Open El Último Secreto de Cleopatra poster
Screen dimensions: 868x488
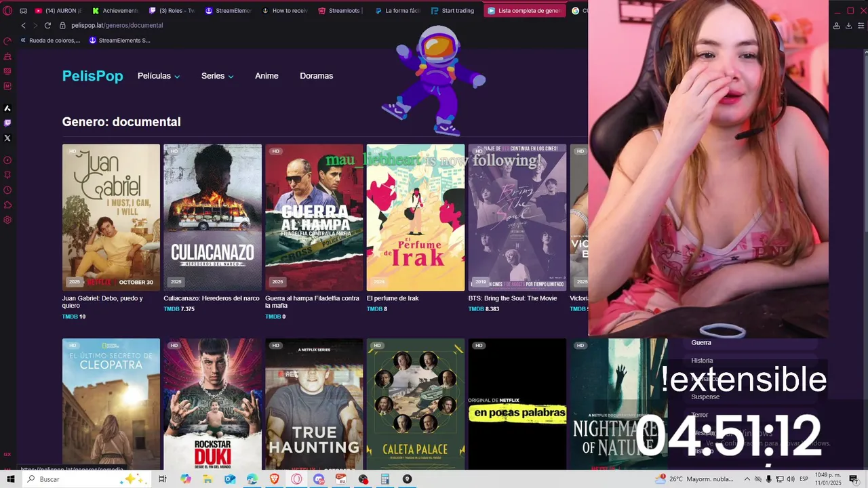coord(111,404)
